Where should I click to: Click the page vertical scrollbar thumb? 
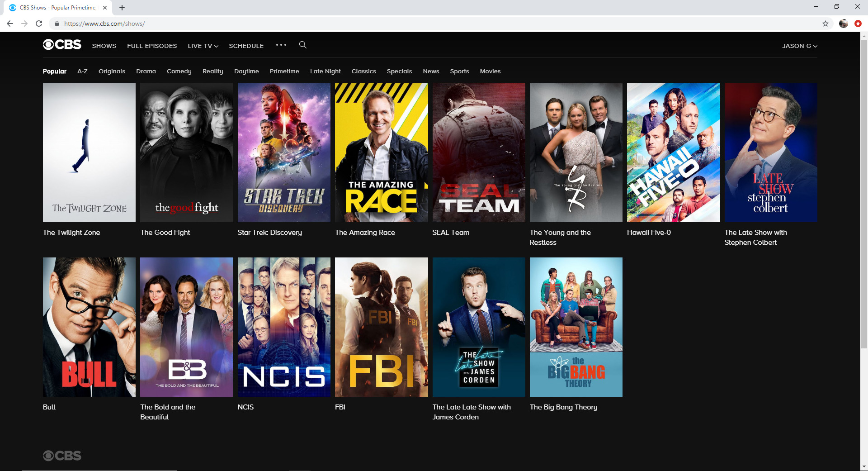tap(864, 194)
